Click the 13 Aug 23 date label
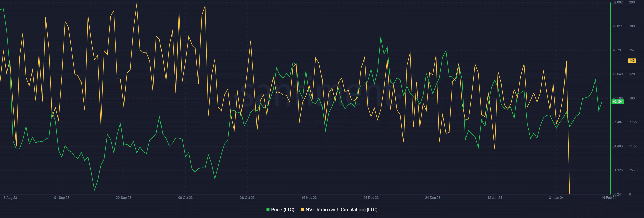644x218 pixels. pos(9,198)
